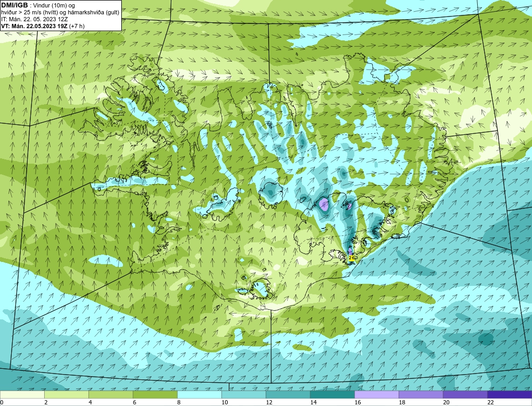Click the 0–2 m/s cream legend swatch
Viewport: 532px width, 406px height.
point(22,395)
